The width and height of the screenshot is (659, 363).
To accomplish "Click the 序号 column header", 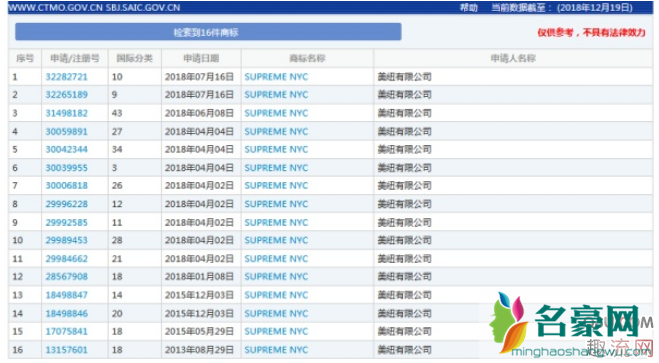I will (25, 58).
